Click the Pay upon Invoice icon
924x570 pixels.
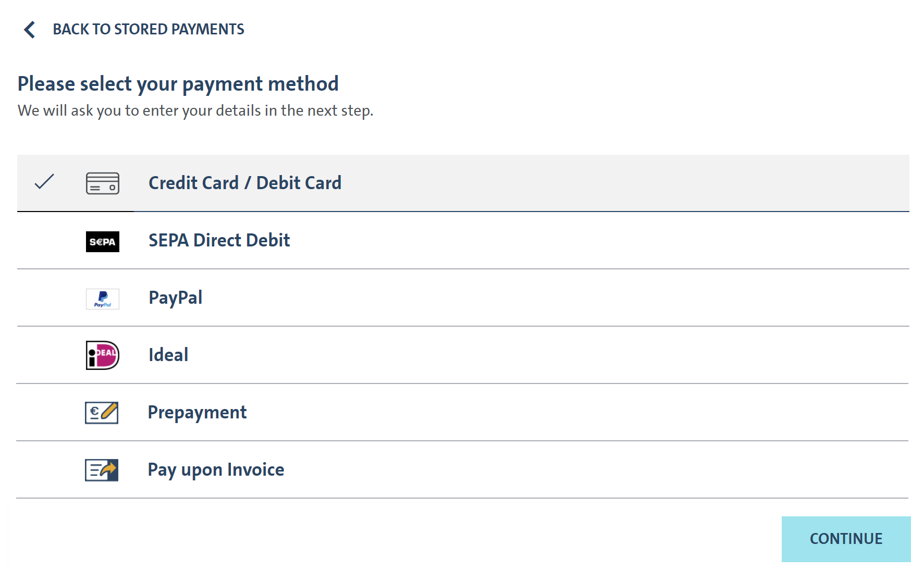pos(102,470)
